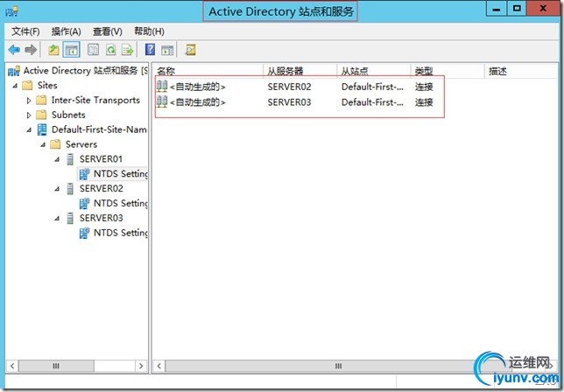Collapse the Servers folder node
Screen dimensions: 564x392
(x=43, y=144)
